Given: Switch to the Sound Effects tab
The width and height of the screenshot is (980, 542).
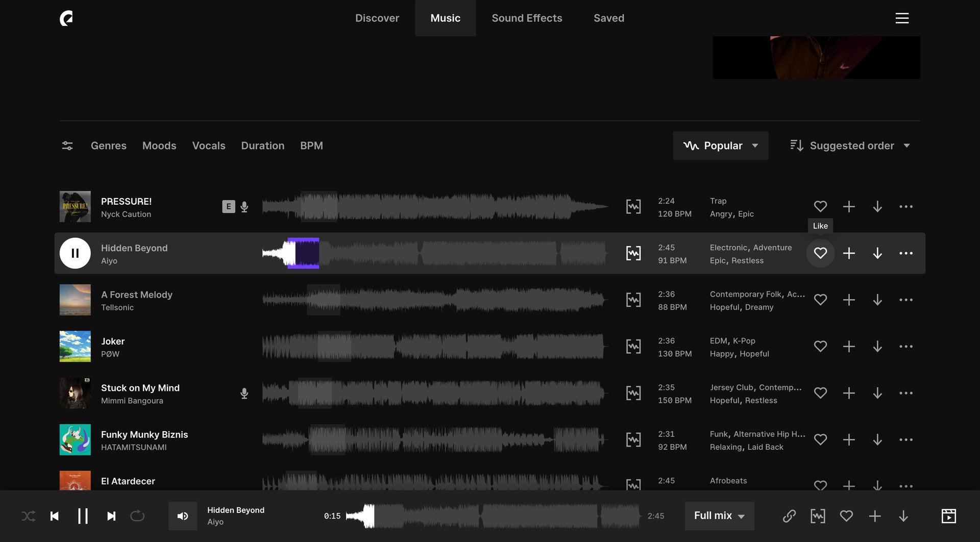Looking at the screenshot, I should click(x=527, y=18).
